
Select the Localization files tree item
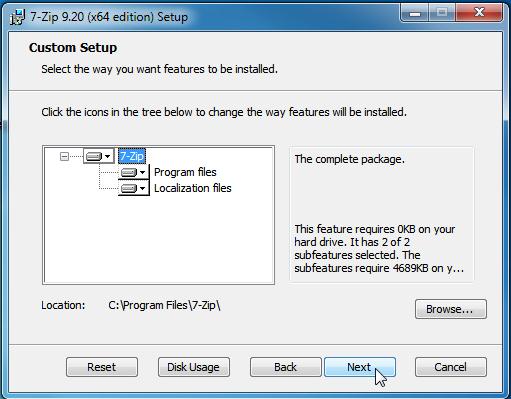pyautogui.click(x=193, y=188)
